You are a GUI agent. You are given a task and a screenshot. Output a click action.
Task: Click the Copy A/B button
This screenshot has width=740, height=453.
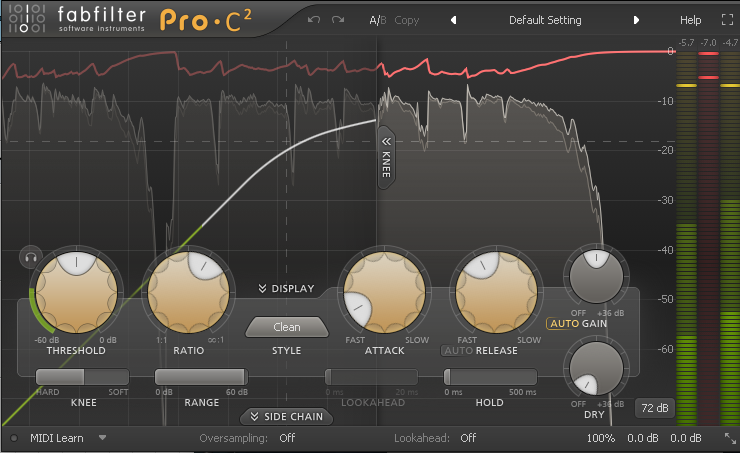(406, 20)
